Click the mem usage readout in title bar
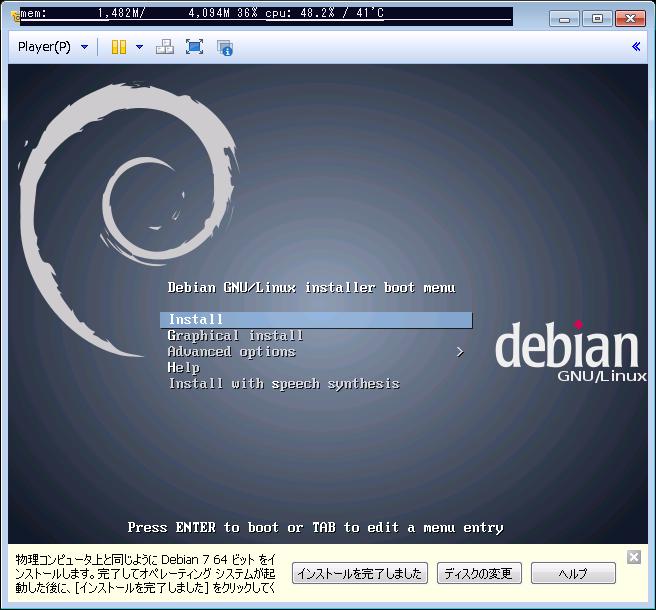The height and width of the screenshot is (610, 656). [x=138, y=13]
